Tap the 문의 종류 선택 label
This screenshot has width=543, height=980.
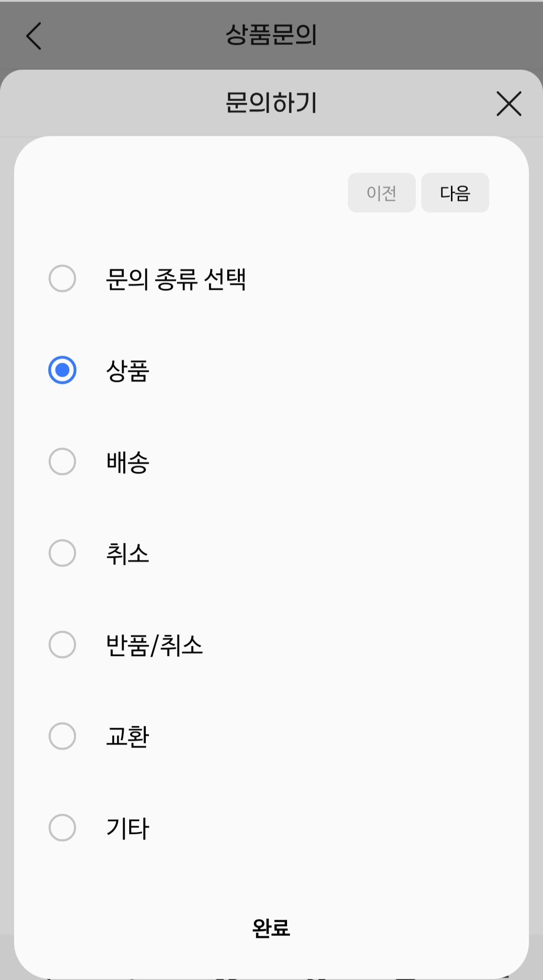pyautogui.click(x=176, y=279)
